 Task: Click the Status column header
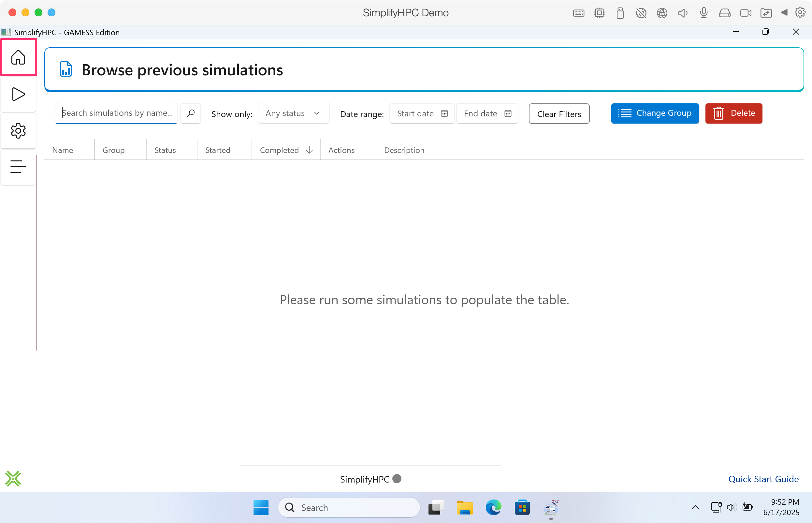point(165,150)
